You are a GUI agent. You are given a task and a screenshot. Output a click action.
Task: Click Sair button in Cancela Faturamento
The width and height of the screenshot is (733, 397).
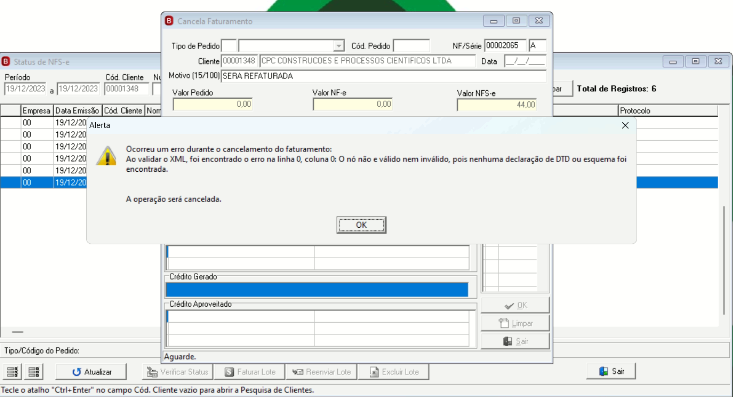click(x=515, y=341)
